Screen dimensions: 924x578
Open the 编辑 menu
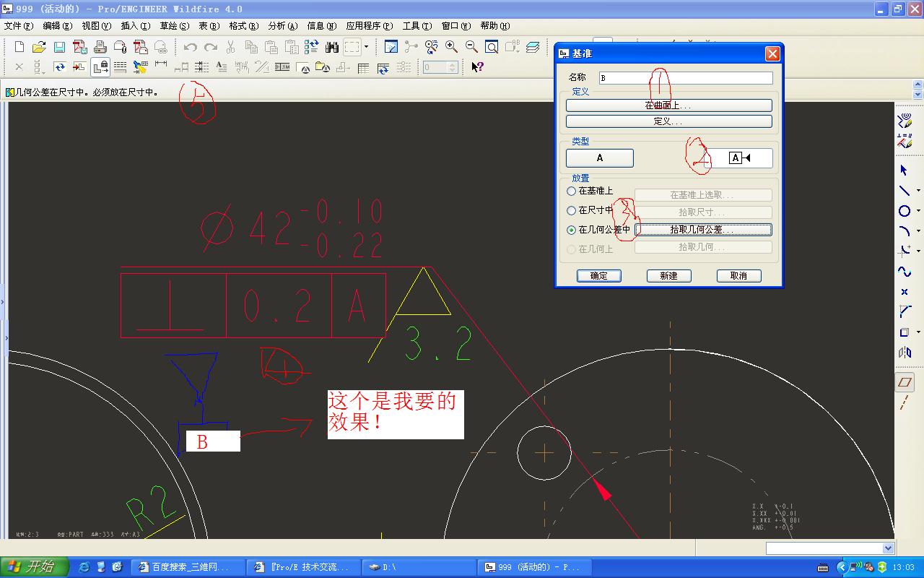click(57, 26)
